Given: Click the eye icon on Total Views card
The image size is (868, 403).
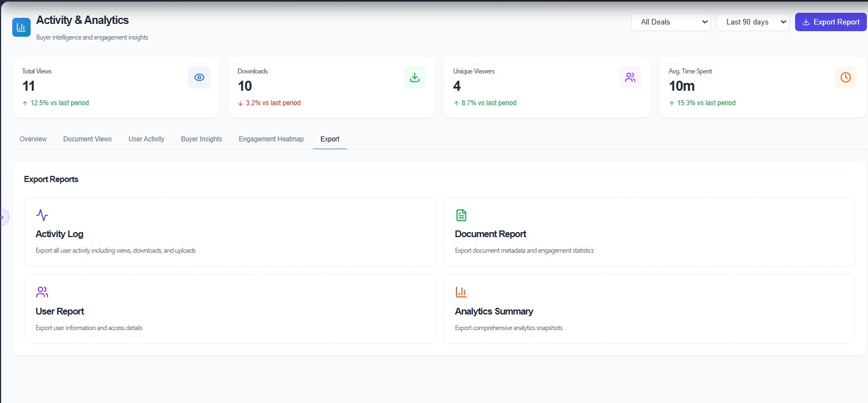Looking at the screenshot, I should pos(199,77).
